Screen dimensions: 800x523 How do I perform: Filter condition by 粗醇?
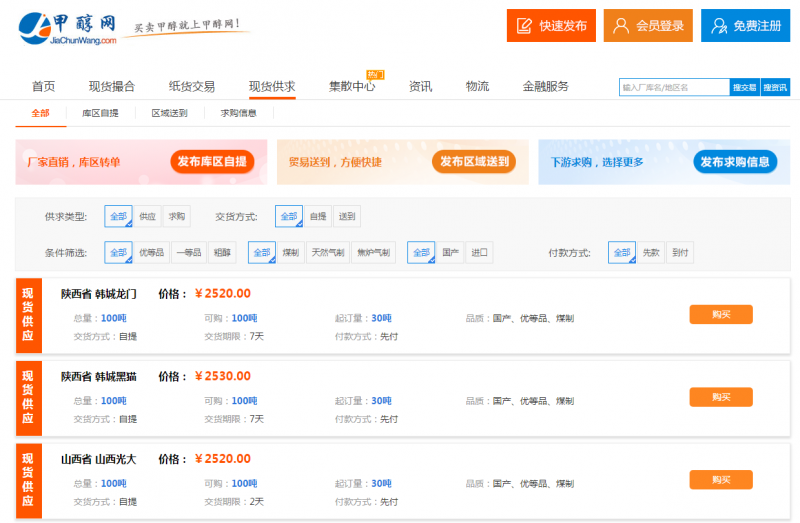pos(222,253)
